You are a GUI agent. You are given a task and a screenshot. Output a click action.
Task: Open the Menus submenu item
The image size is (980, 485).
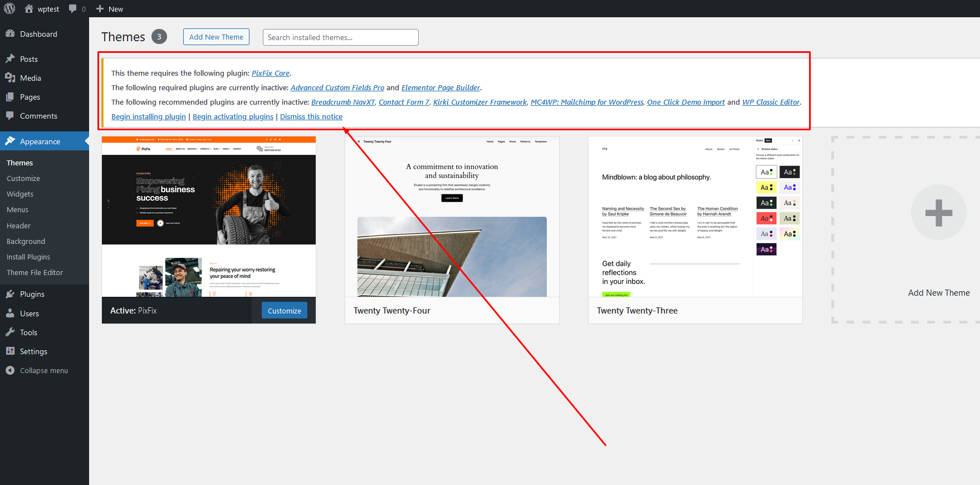(x=17, y=209)
